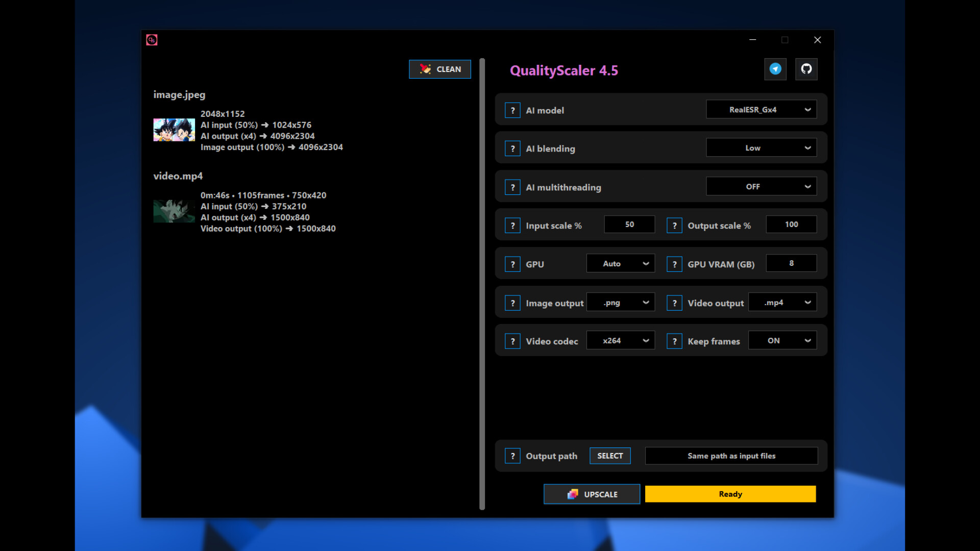The image size is (980, 551).
Task: Open the Video codec x264 dropdown
Action: click(x=620, y=341)
